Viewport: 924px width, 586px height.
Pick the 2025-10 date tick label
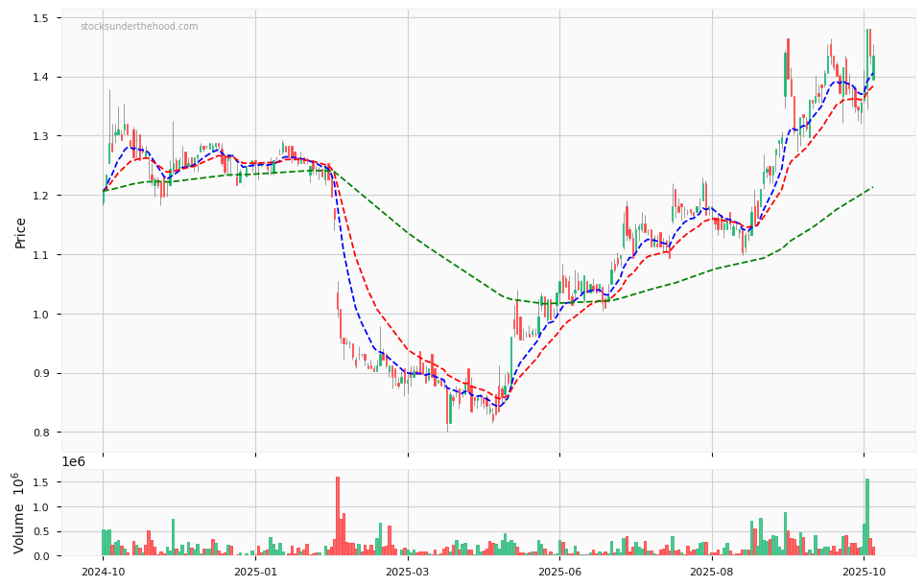click(x=864, y=573)
